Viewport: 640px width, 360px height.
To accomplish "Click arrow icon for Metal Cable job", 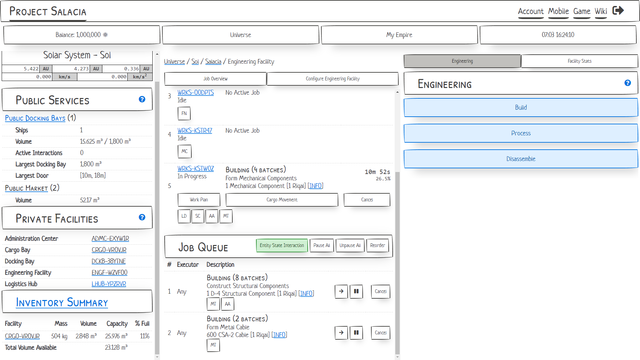I will click(x=341, y=333).
